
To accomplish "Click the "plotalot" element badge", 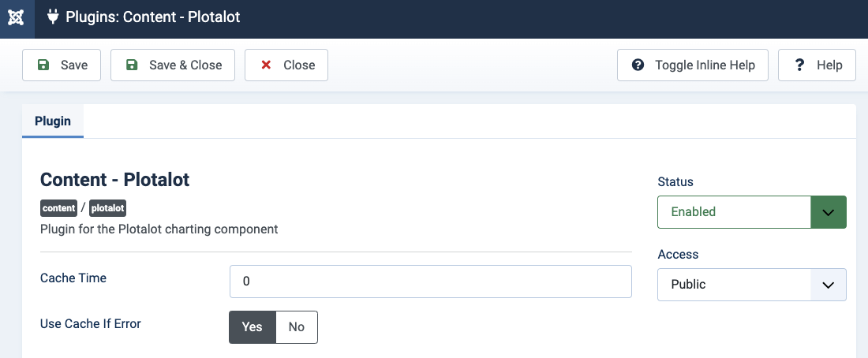I will coord(108,208).
